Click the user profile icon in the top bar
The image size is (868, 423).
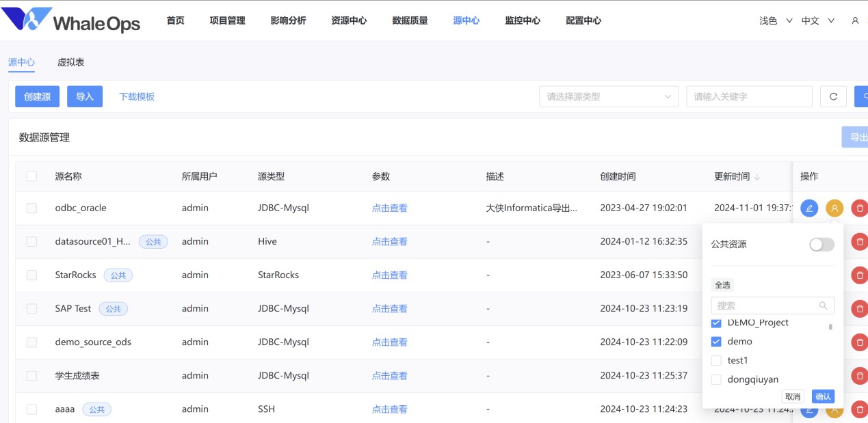[x=855, y=21]
